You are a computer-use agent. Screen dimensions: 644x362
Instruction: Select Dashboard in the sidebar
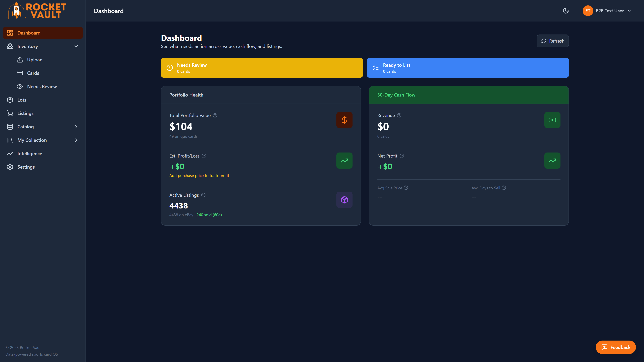pyautogui.click(x=29, y=33)
